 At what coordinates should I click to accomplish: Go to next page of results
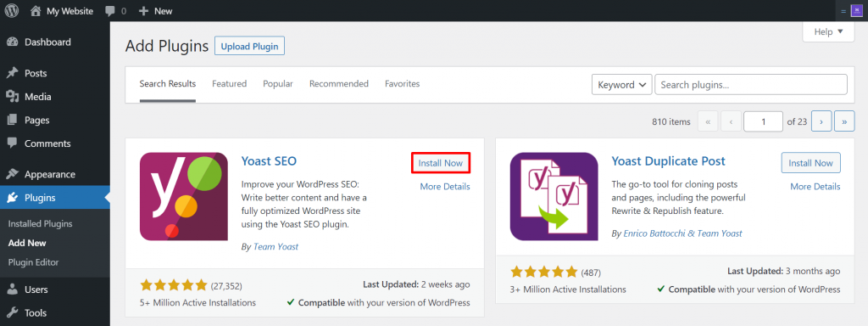[821, 121]
